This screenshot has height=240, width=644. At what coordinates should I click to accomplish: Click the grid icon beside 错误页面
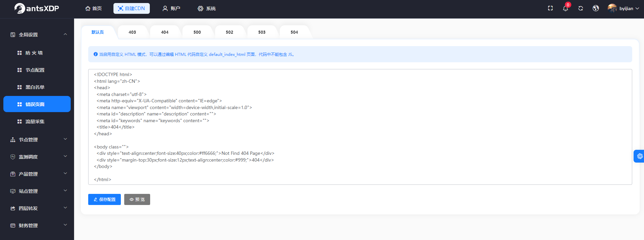tap(20, 104)
